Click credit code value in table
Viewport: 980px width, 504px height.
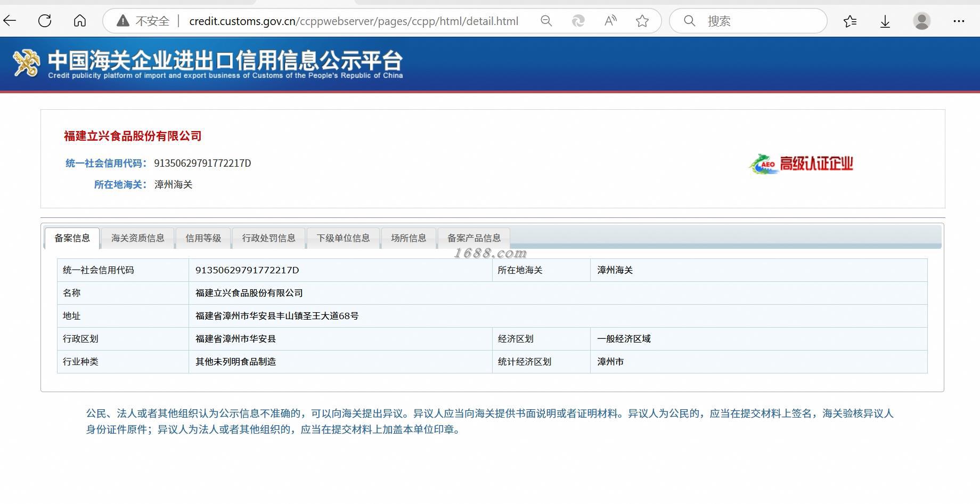tap(247, 270)
